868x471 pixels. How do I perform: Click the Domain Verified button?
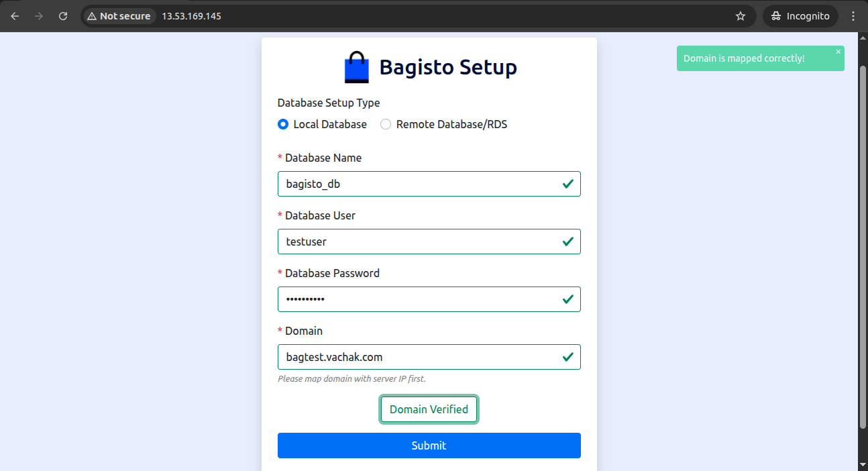pos(429,409)
